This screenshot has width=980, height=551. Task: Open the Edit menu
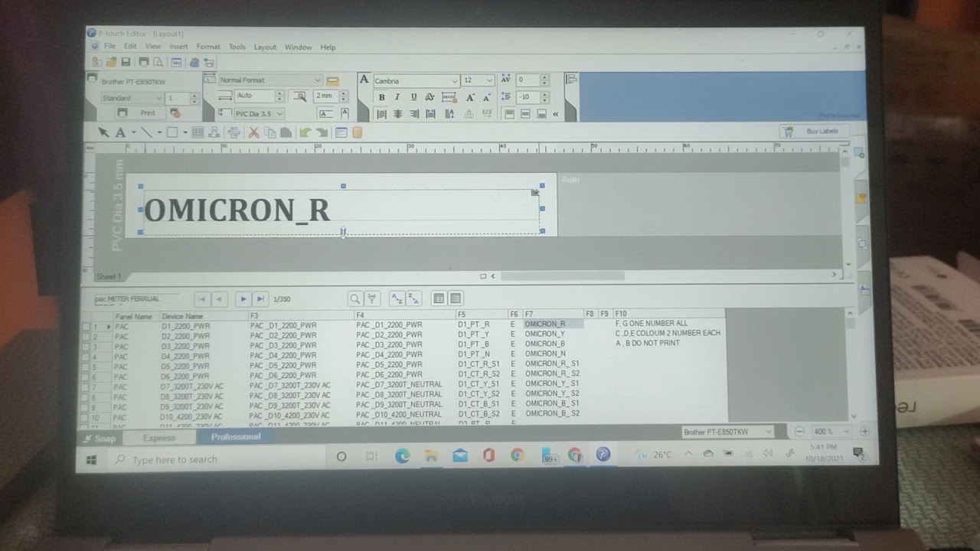(130, 47)
